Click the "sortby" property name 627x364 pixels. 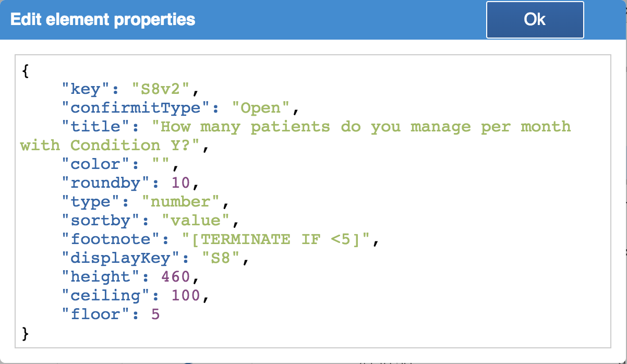(x=101, y=221)
